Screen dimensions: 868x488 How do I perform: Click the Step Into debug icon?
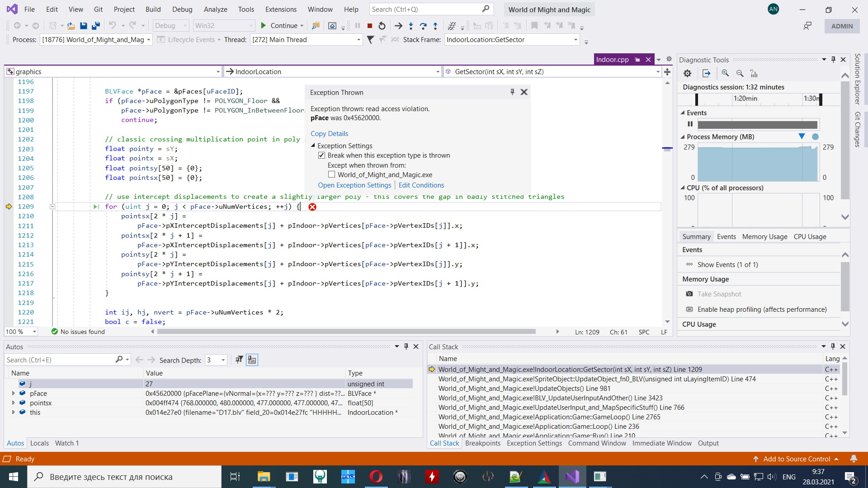point(411,26)
